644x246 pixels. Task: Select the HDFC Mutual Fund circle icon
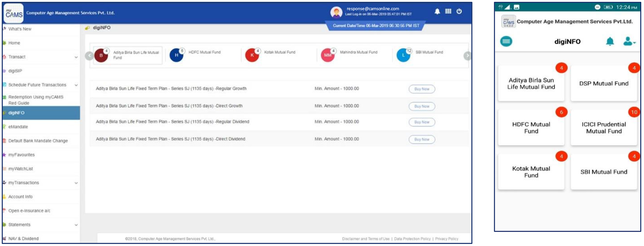pyautogui.click(x=176, y=55)
